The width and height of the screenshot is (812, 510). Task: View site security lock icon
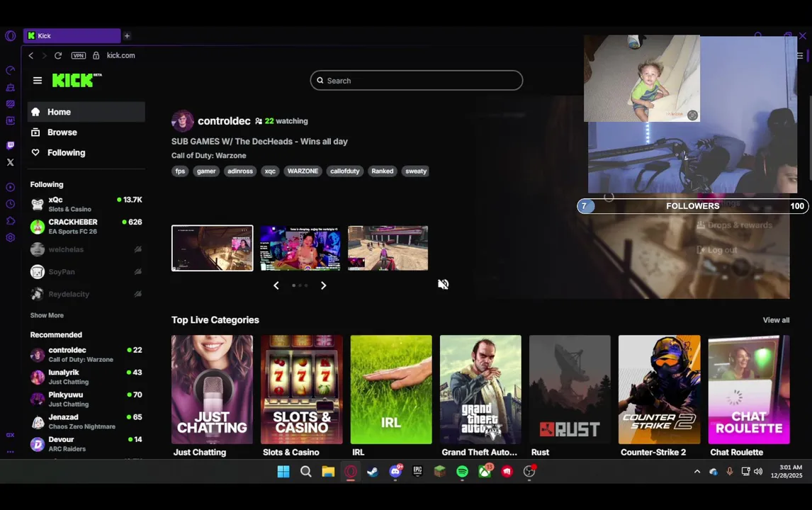click(96, 55)
